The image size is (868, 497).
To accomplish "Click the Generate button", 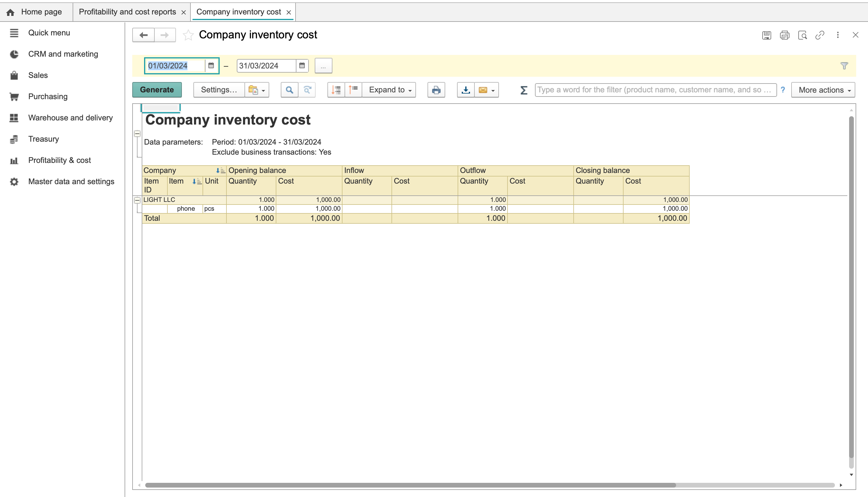I will pyautogui.click(x=157, y=90).
